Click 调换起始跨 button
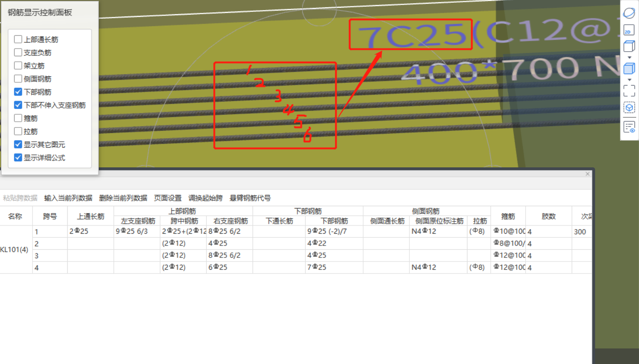This screenshot has width=639, height=364. tap(205, 198)
